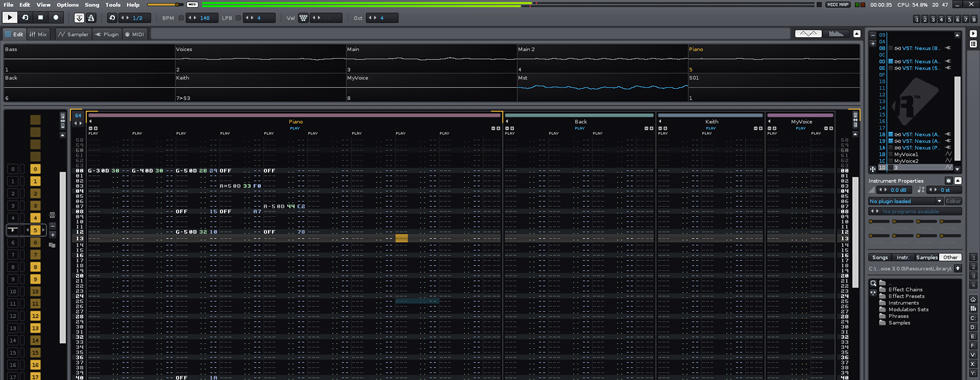
Task: Stop playback with the Stop button
Action: tap(41, 18)
